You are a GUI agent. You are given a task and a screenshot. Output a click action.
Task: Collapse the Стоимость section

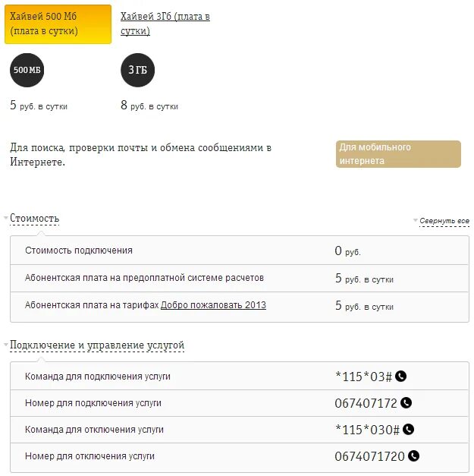(34, 219)
